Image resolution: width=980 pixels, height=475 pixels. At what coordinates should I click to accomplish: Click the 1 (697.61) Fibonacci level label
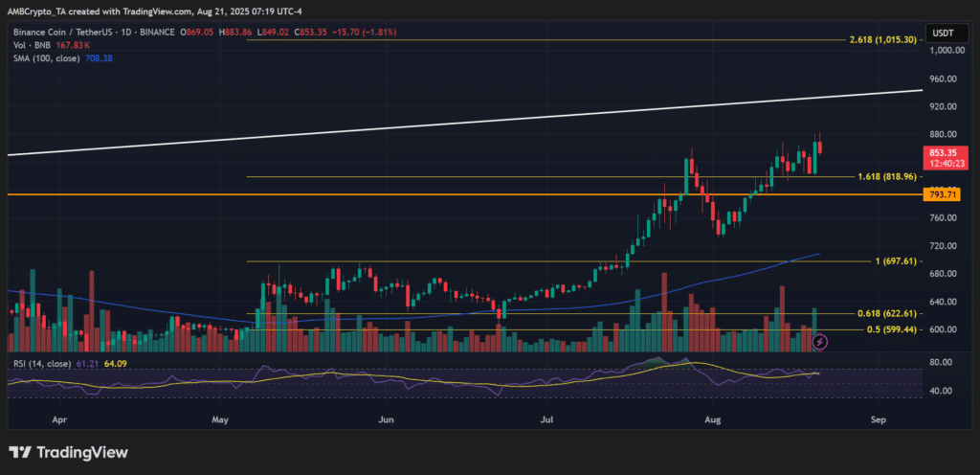point(891,261)
